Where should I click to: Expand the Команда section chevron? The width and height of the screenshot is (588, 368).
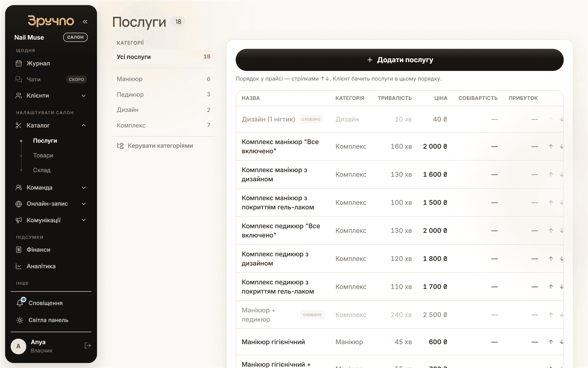point(84,188)
